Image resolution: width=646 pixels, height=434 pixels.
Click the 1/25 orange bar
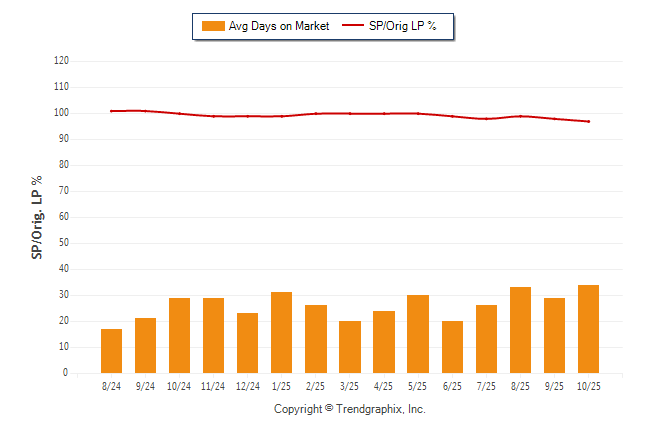(282, 333)
